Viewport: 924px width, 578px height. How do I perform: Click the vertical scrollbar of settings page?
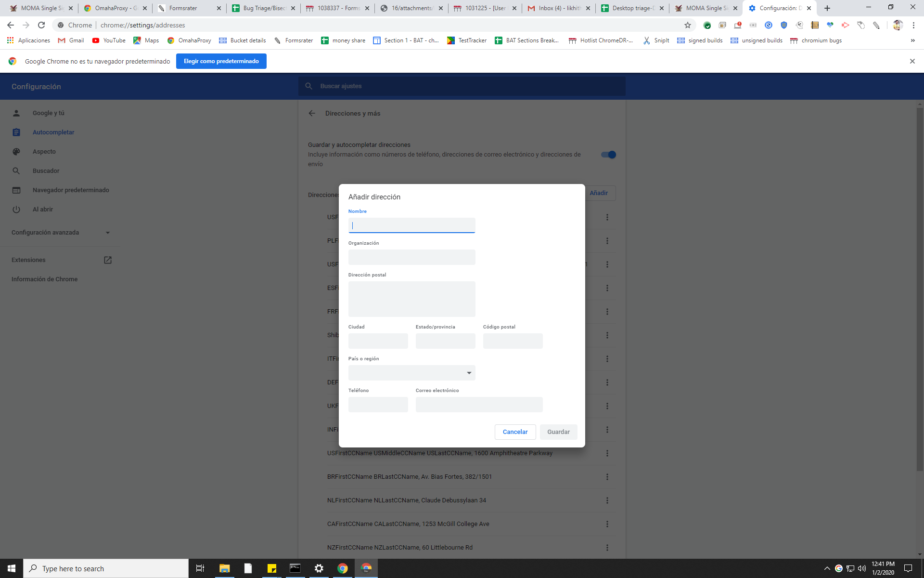920,289
